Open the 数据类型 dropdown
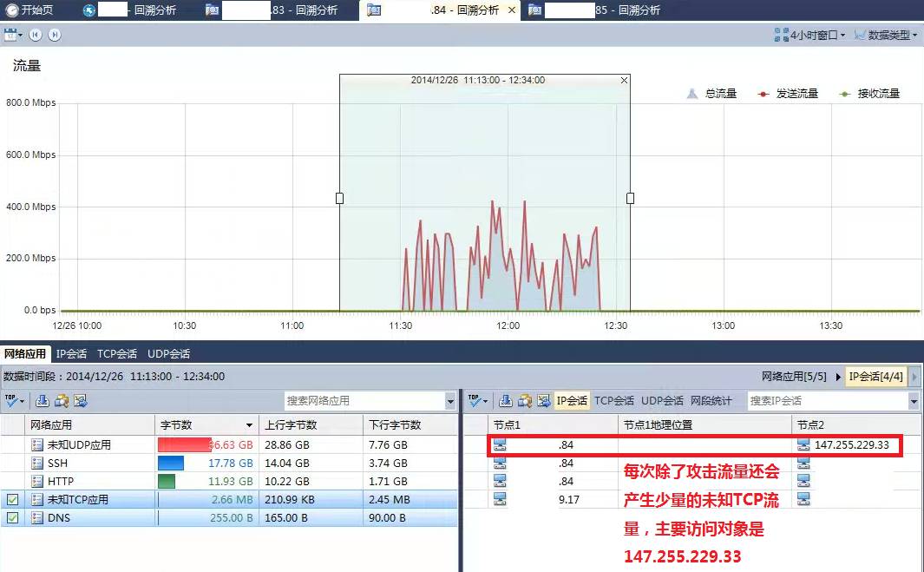The height and width of the screenshot is (572, 924). click(x=886, y=36)
